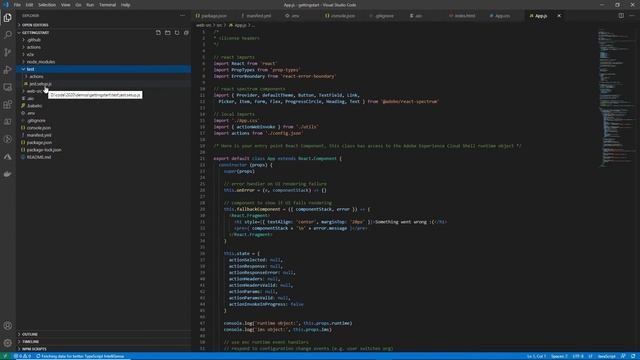Screen dimensions: 640x360
Task: Open editor more actions ellipsis
Action: [x=632, y=16]
